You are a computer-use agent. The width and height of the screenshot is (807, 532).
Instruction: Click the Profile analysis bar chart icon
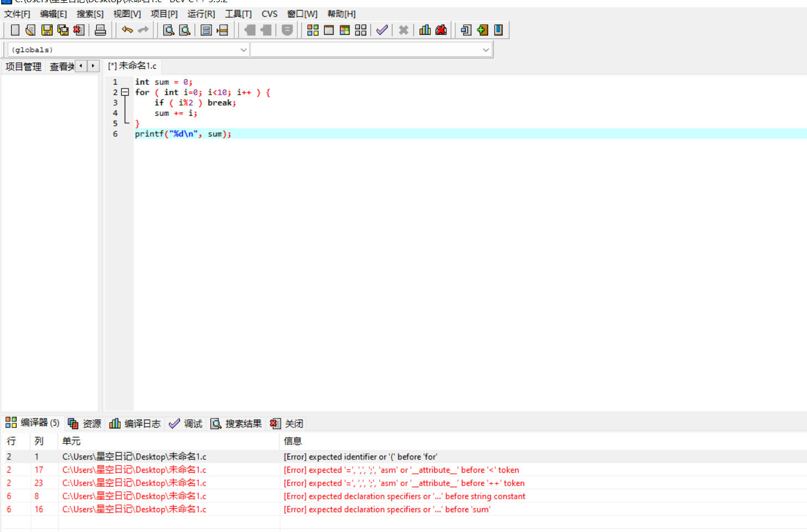(x=425, y=30)
